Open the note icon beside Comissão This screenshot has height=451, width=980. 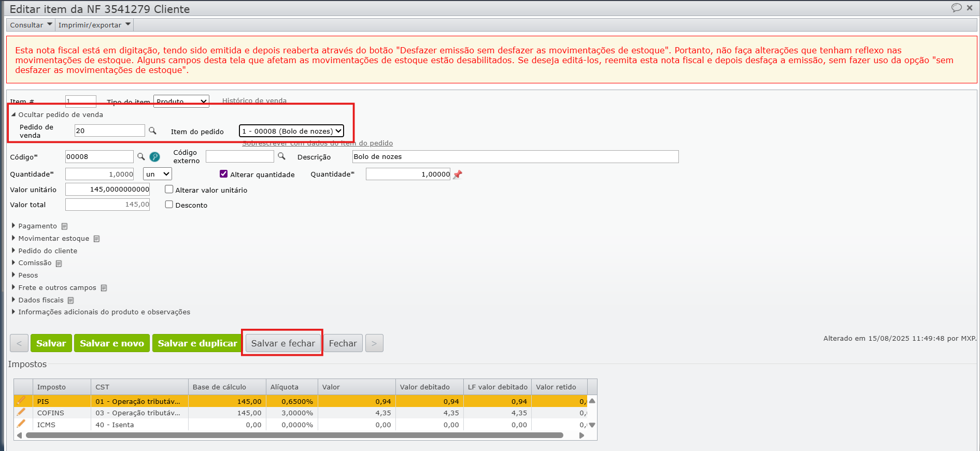tap(59, 264)
